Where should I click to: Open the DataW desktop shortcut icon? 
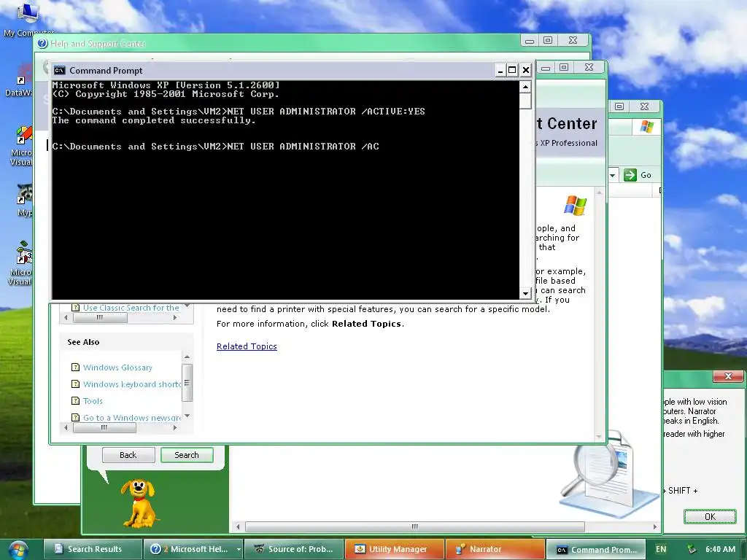coord(20,81)
